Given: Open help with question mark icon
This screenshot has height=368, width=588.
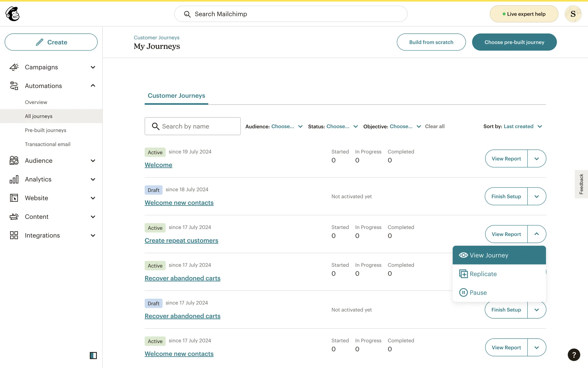Looking at the screenshot, I should click(574, 355).
